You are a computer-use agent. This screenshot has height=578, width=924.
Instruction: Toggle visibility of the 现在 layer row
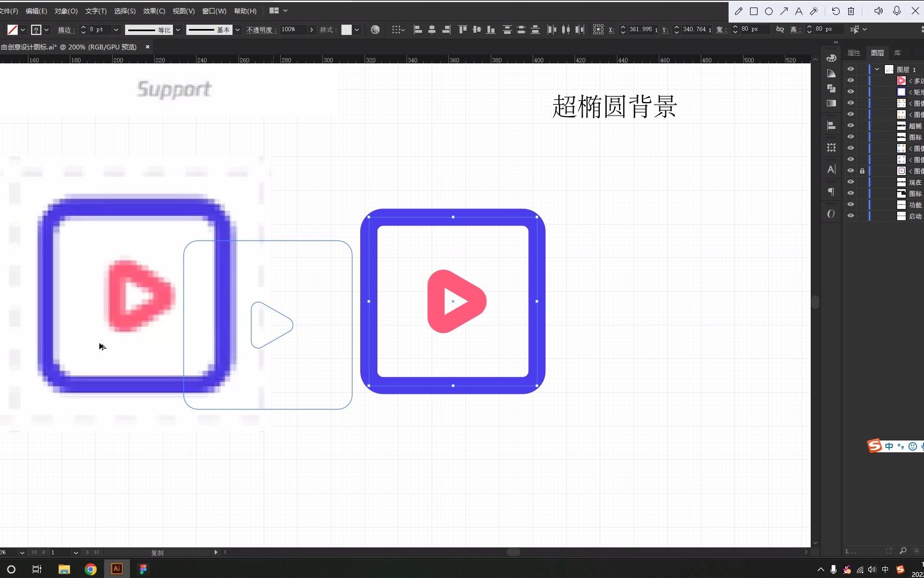click(x=850, y=182)
